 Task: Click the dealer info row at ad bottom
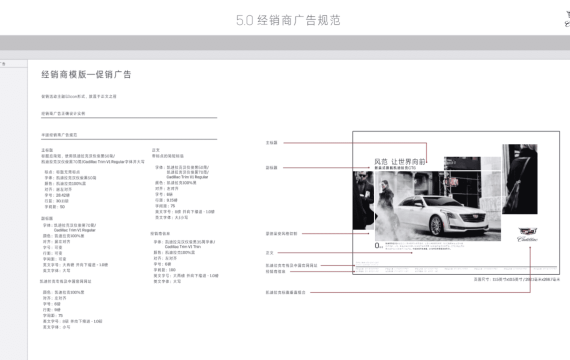point(456,269)
